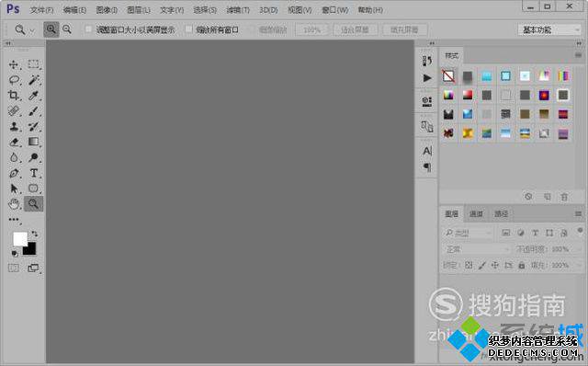Swap foreground and background colors

point(35,234)
